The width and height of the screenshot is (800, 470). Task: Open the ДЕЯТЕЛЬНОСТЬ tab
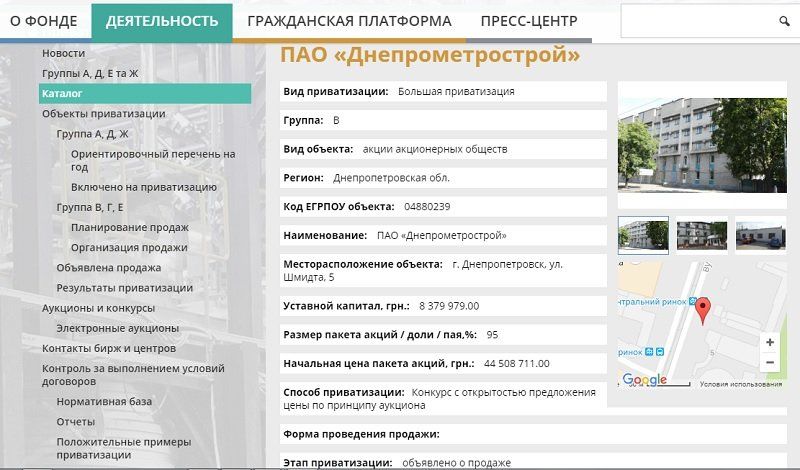[162, 21]
